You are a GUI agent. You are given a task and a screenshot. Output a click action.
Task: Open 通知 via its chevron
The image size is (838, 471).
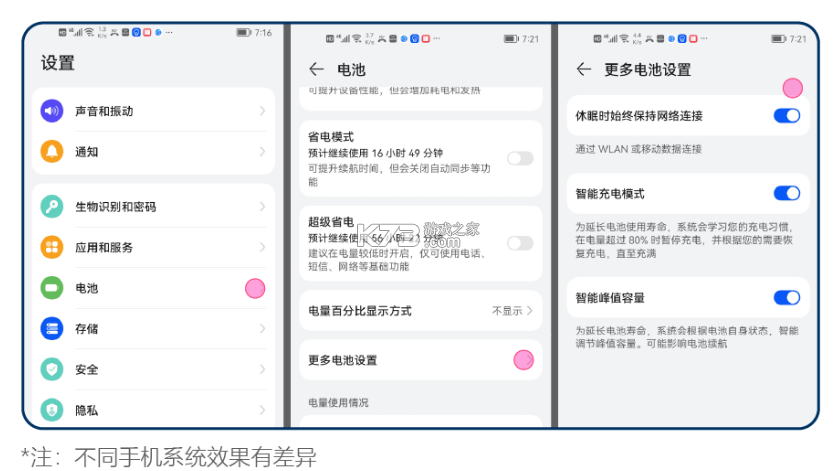262,151
